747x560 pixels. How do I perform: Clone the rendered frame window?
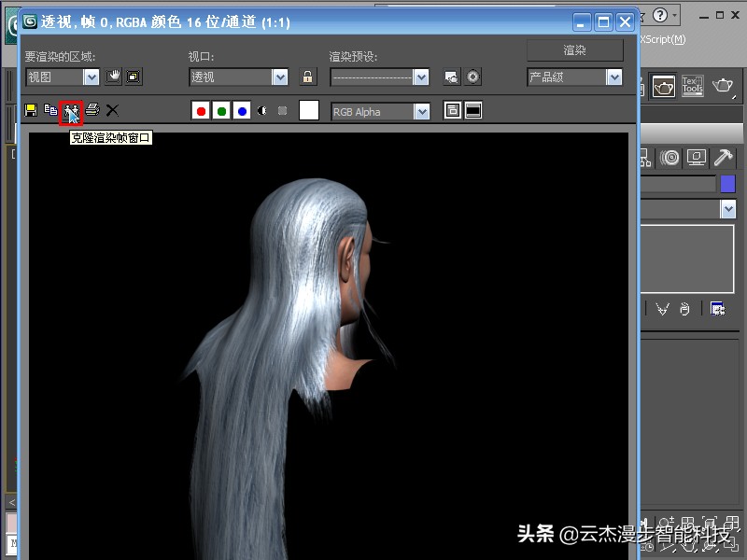point(72,110)
